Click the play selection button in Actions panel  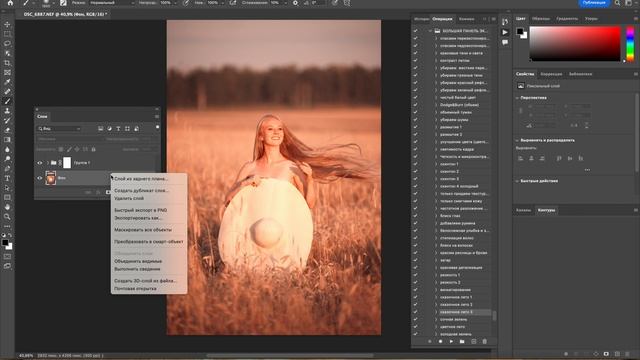click(x=451, y=341)
